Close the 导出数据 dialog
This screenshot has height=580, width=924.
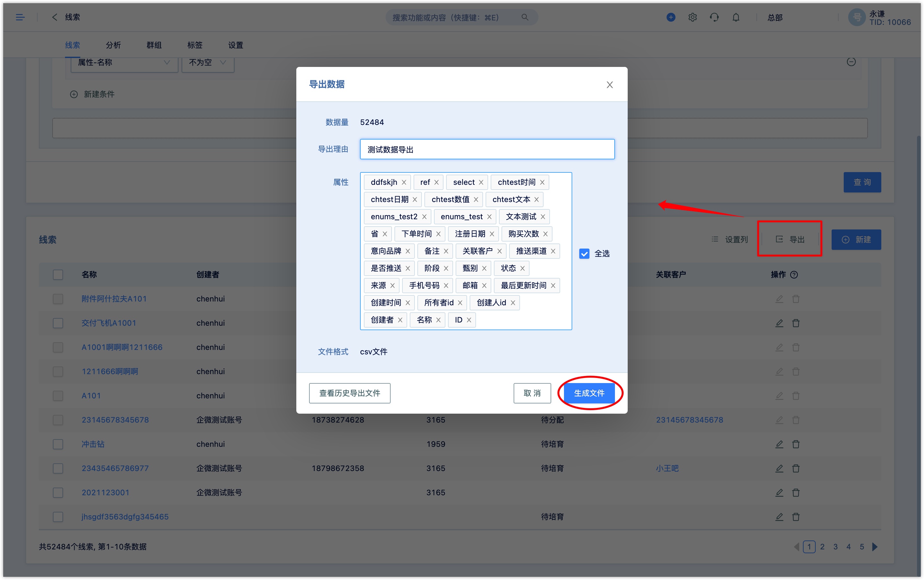tap(610, 85)
